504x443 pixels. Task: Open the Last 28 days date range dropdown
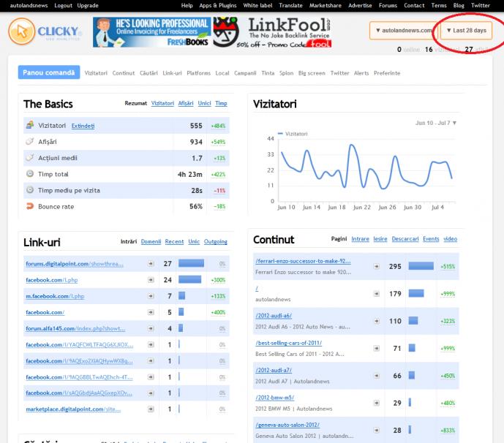(x=466, y=31)
